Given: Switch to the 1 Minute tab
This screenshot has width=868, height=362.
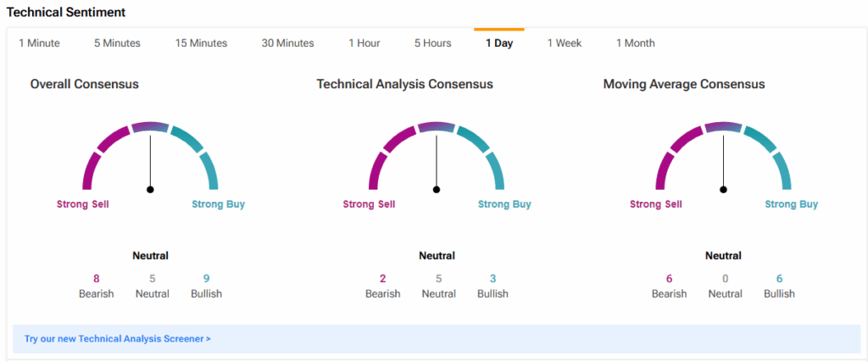Looking at the screenshot, I should [39, 43].
